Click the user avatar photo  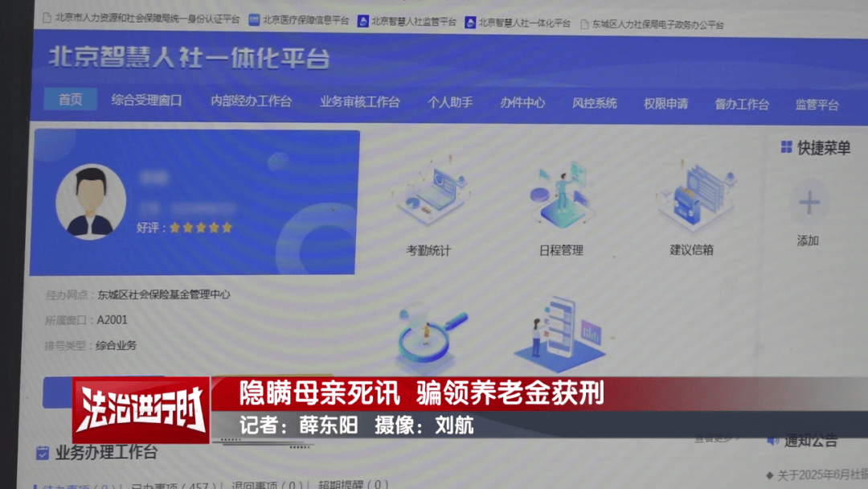92,201
